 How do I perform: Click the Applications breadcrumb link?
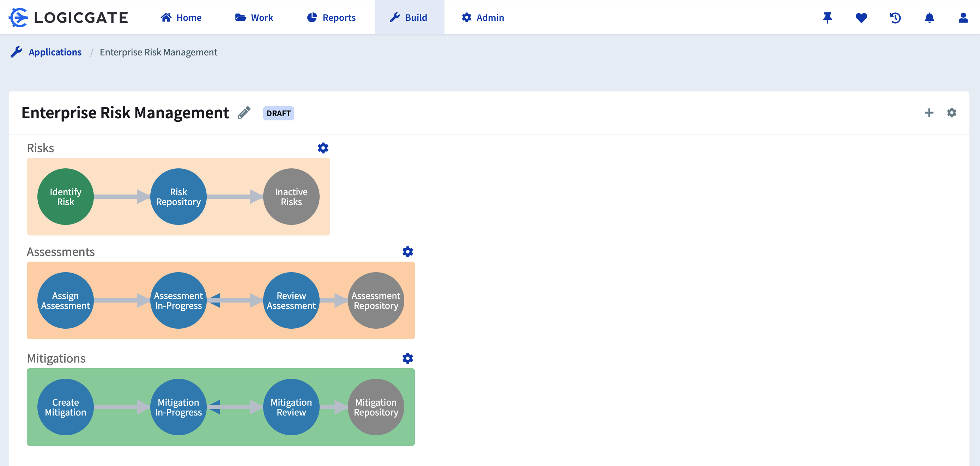[55, 52]
